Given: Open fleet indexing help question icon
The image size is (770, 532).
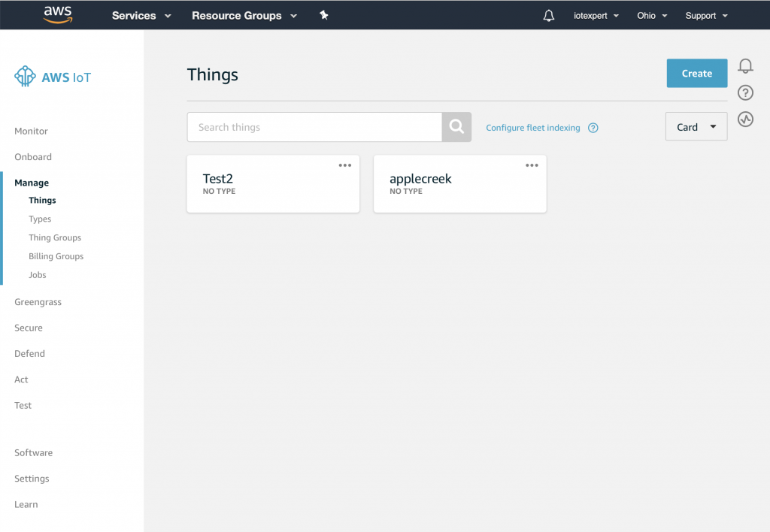Looking at the screenshot, I should (x=593, y=128).
